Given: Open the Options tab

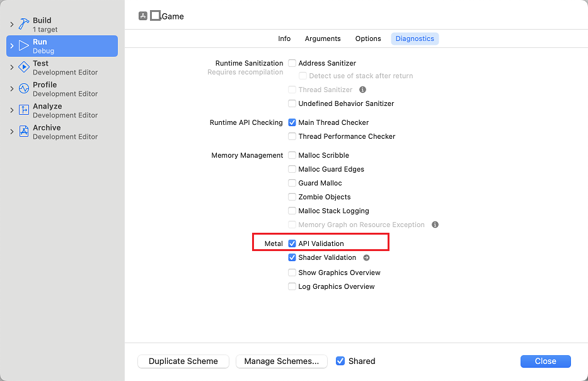Looking at the screenshot, I should tap(368, 38).
